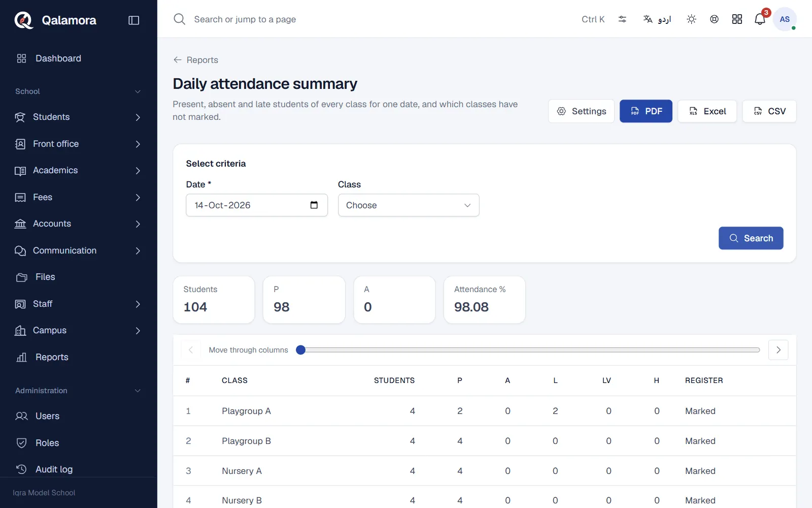The width and height of the screenshot is (812, 508).
Task: Go back via Reports breadcrumb link
Action: (x=195, y=60)
